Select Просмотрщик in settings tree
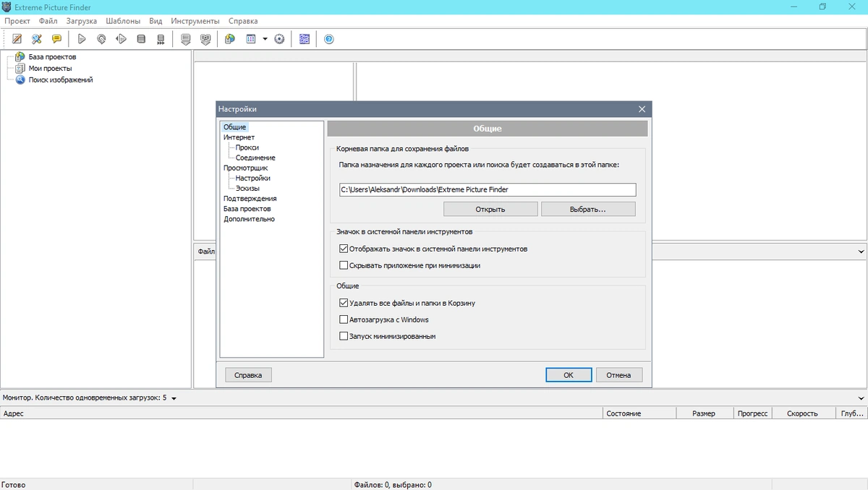Viewport: 868px width, 490px height. point(245,168)
